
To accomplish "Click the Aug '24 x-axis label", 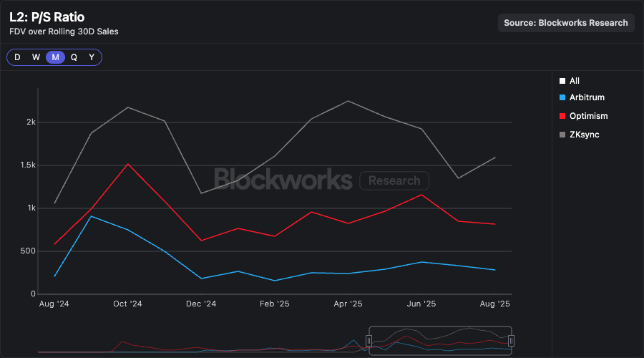I will [54, 304].
